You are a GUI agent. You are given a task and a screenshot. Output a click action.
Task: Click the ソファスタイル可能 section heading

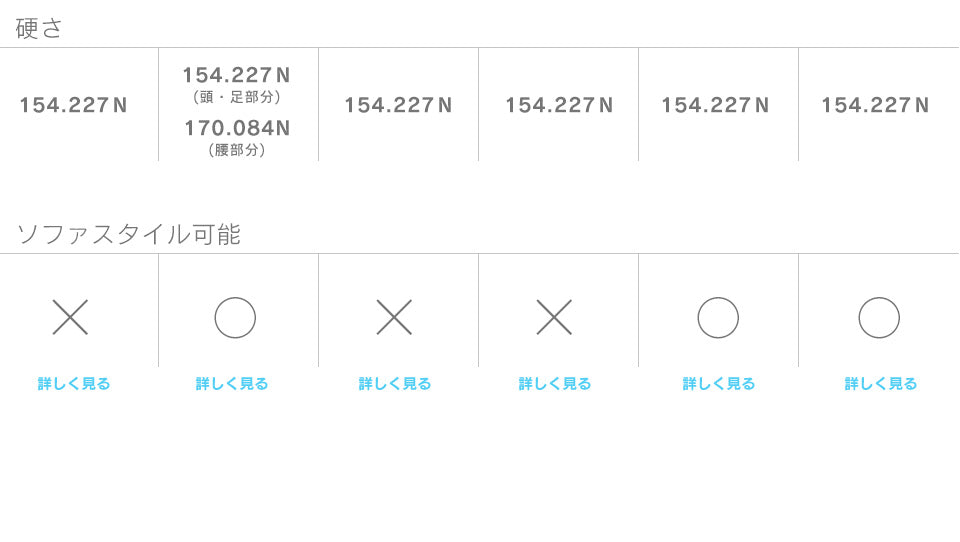tap(129, 234)
